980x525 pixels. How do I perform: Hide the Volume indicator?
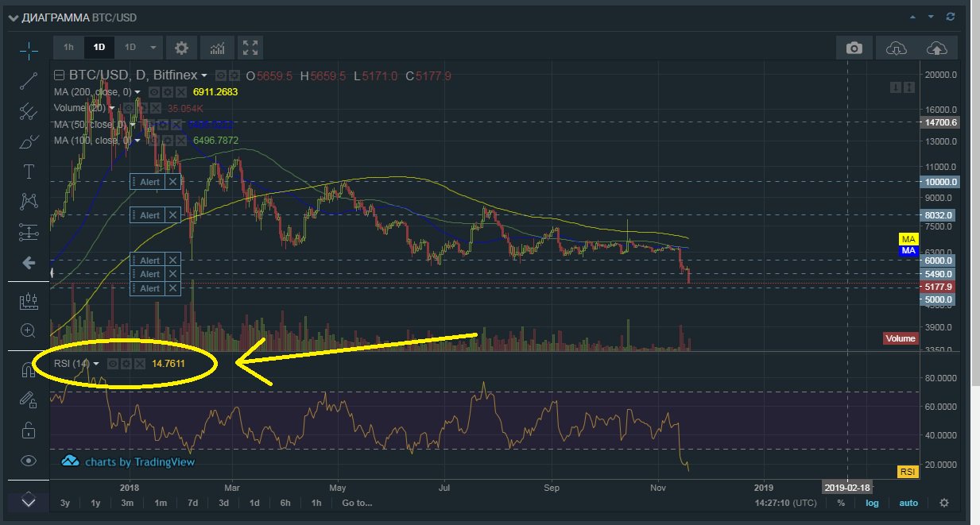(129, 108)
